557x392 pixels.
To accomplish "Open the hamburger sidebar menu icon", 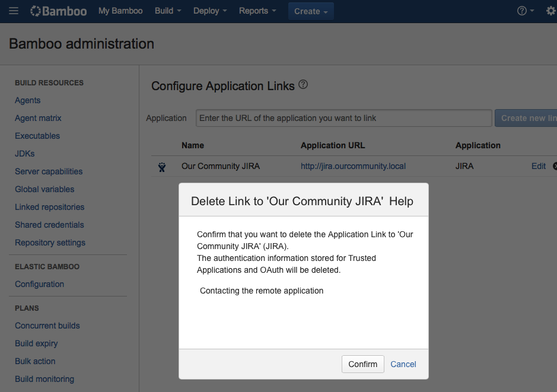I will click(14, 11).
